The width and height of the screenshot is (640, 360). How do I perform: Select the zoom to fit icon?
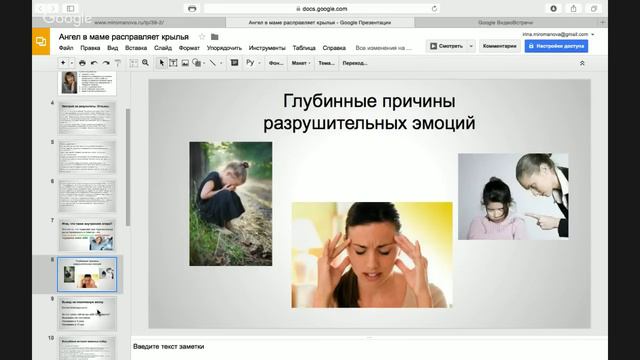coord(133,63)
